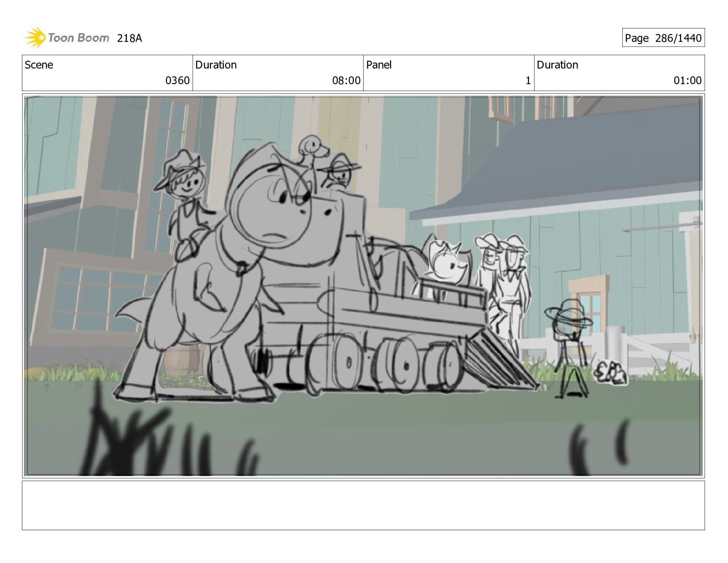The image size is (728, 563).
Task: Click the '218A' project label
Action: click(130, 38)
